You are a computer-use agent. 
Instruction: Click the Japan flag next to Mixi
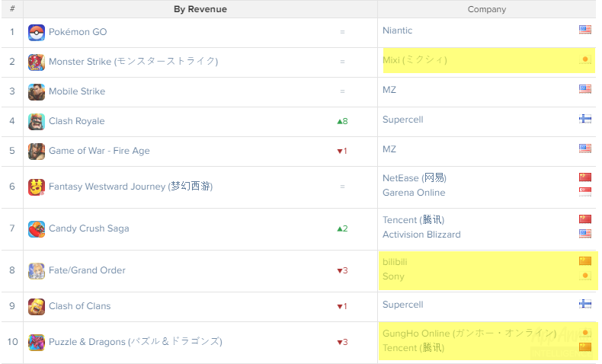pos(585,59)
